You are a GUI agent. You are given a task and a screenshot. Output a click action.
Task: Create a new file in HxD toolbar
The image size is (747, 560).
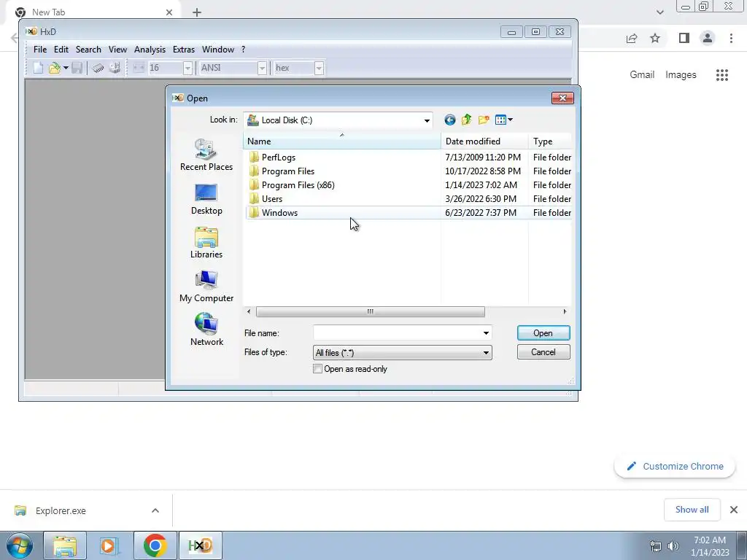[38, 68]
